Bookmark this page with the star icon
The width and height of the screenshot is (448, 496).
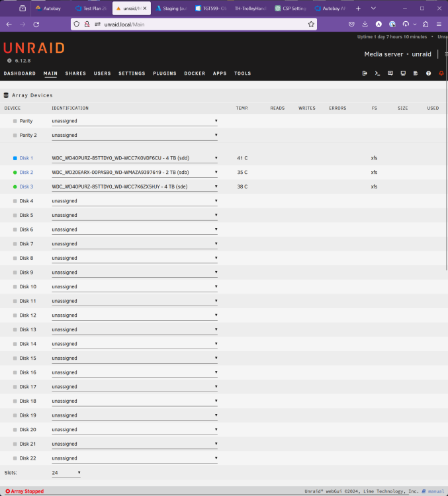[x=311, y=24]
